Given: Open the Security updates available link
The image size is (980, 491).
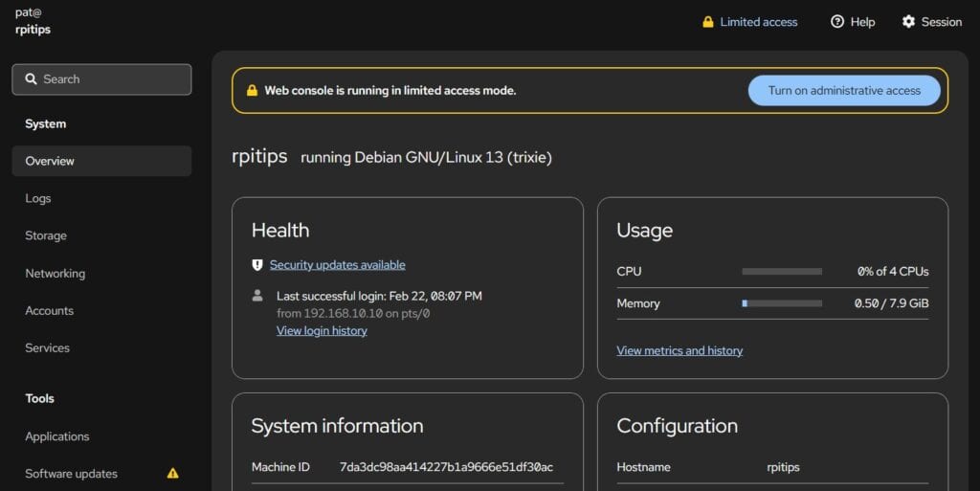Looking at the screenshot, I should click(337, 265).
